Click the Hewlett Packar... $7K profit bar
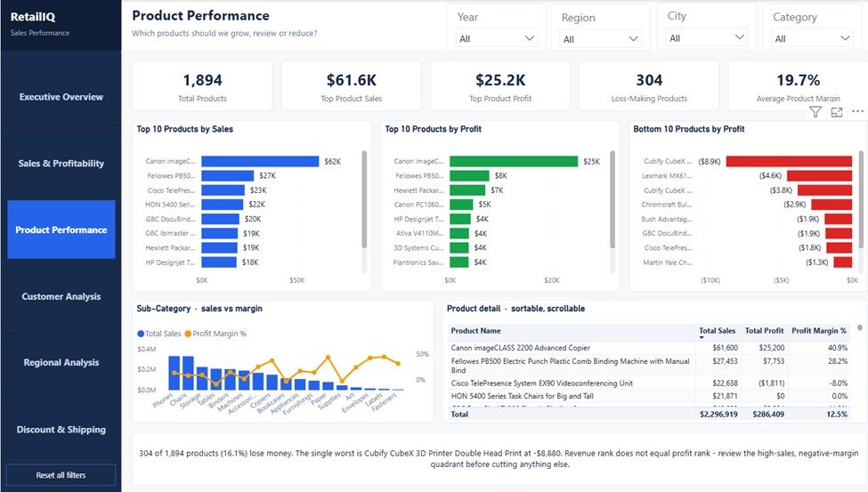The height and width of the screenshot is (492, 868). point(467,190)
